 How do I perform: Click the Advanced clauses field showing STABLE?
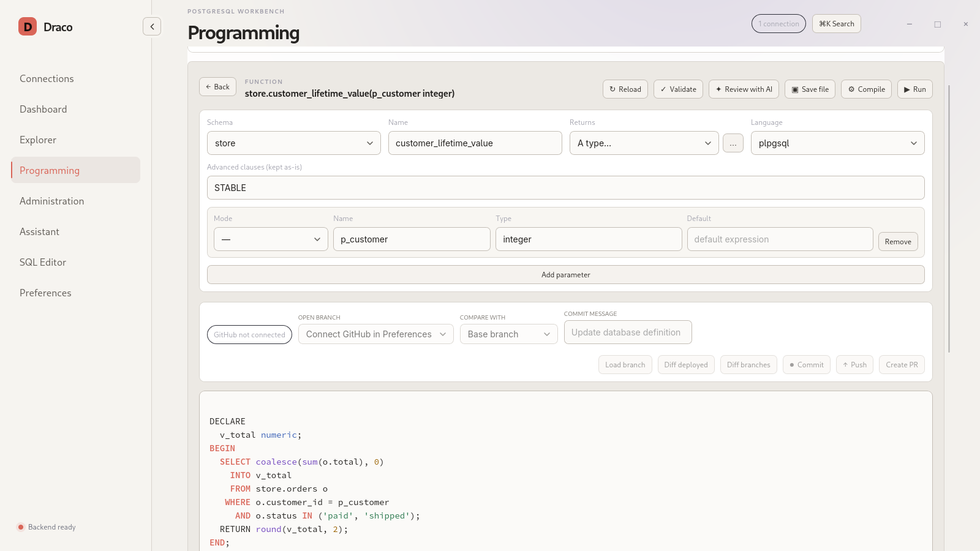click(x=566, y=188)
